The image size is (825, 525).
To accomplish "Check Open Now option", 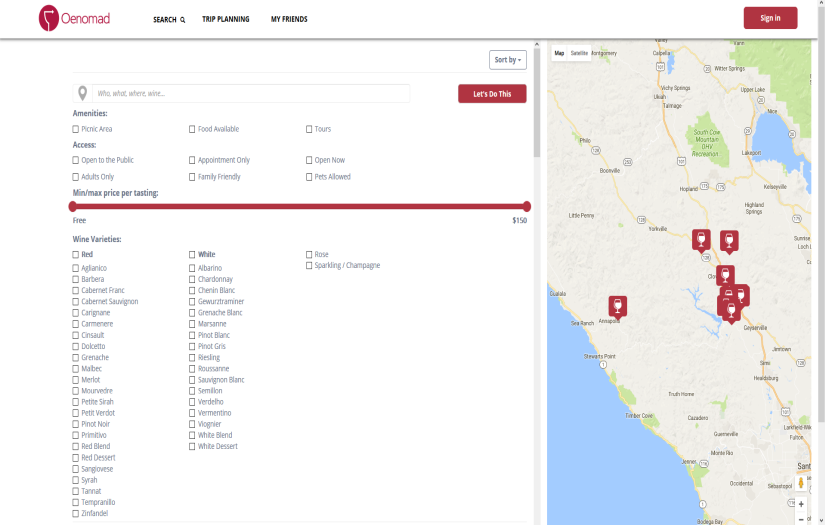I will 309,160.
